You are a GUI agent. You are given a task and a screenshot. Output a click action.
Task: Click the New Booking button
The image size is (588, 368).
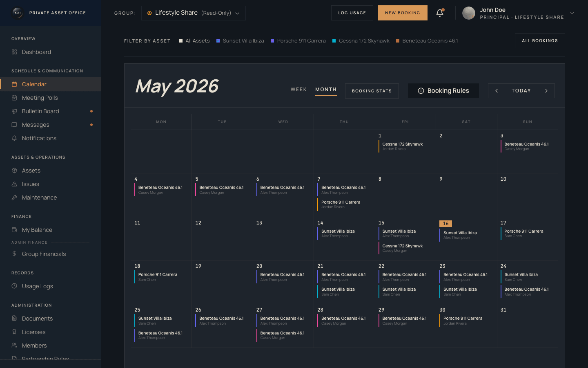[x=403, y=13]
